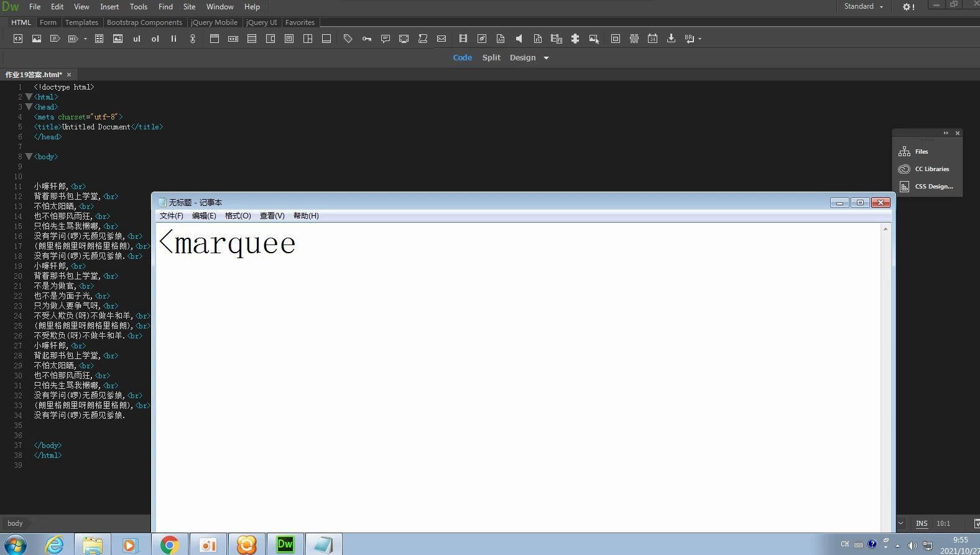Insert a Navigation element
Screen dimensions: 980x555
pyautogui.click(x=233, y=39)
